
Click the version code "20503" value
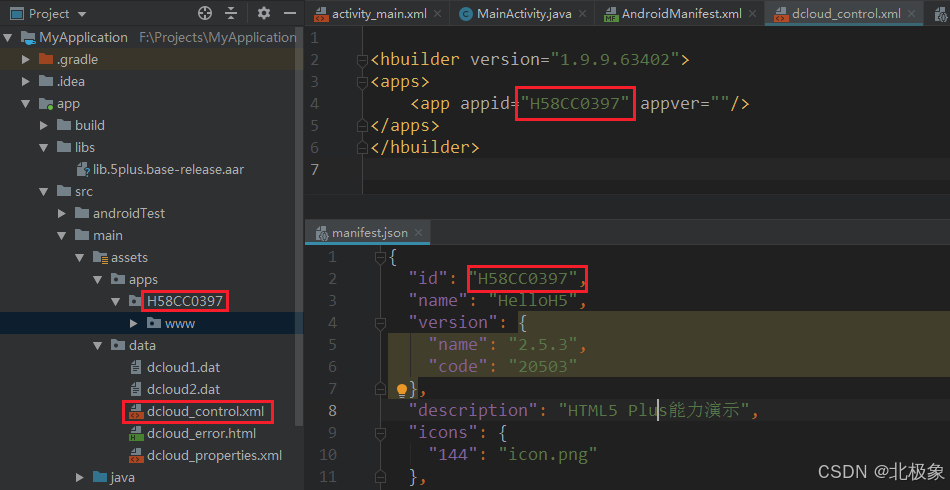(x=543, y=366)
